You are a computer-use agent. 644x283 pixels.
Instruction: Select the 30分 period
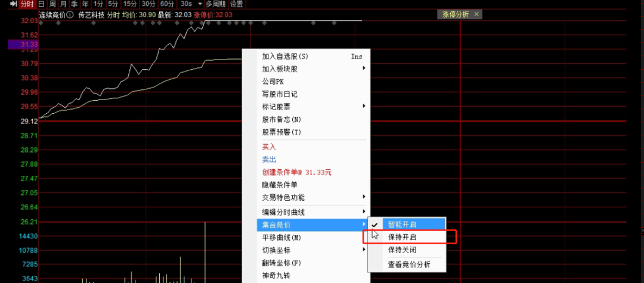coord(148,4)
